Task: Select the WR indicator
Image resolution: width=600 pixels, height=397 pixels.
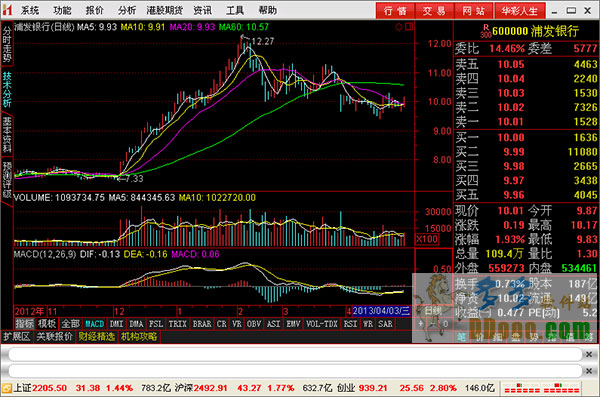Action: 368,324
